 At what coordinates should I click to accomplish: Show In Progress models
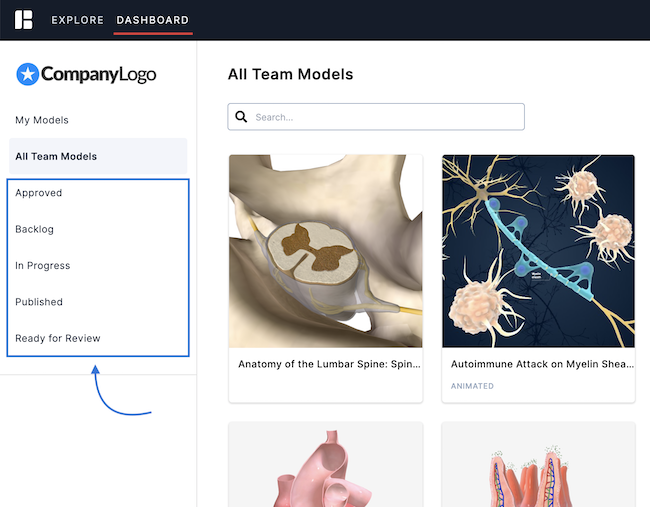coord(43,266)
